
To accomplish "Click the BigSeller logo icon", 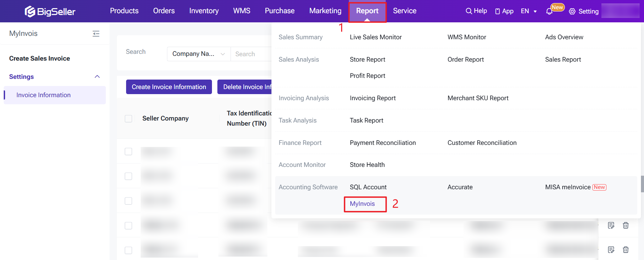I will tap(30, 12).
